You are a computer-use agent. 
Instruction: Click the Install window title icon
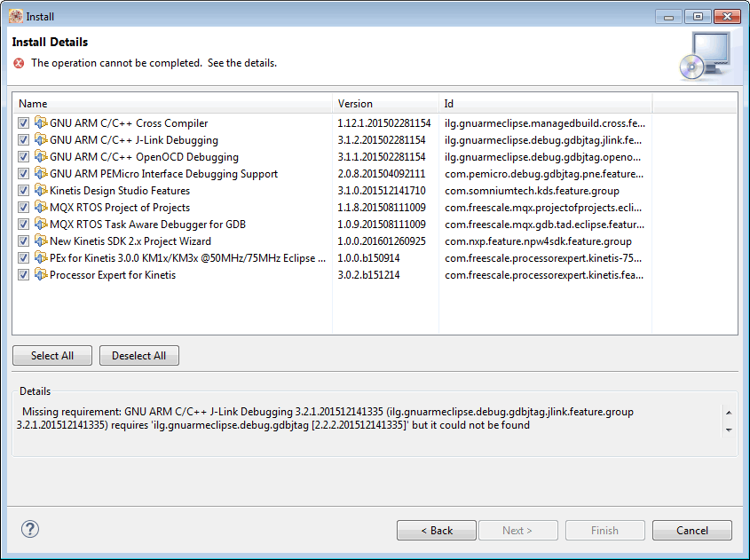click(x=15, y=16)
